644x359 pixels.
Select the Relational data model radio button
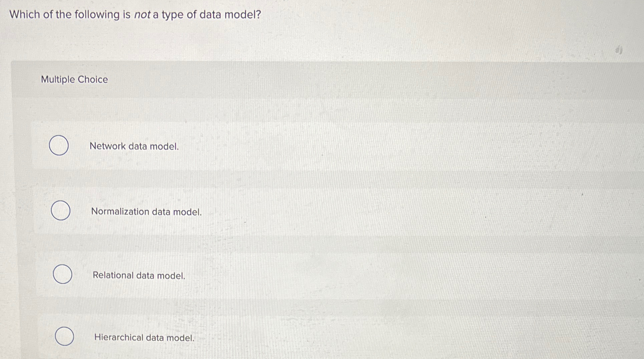pos(63,274)
